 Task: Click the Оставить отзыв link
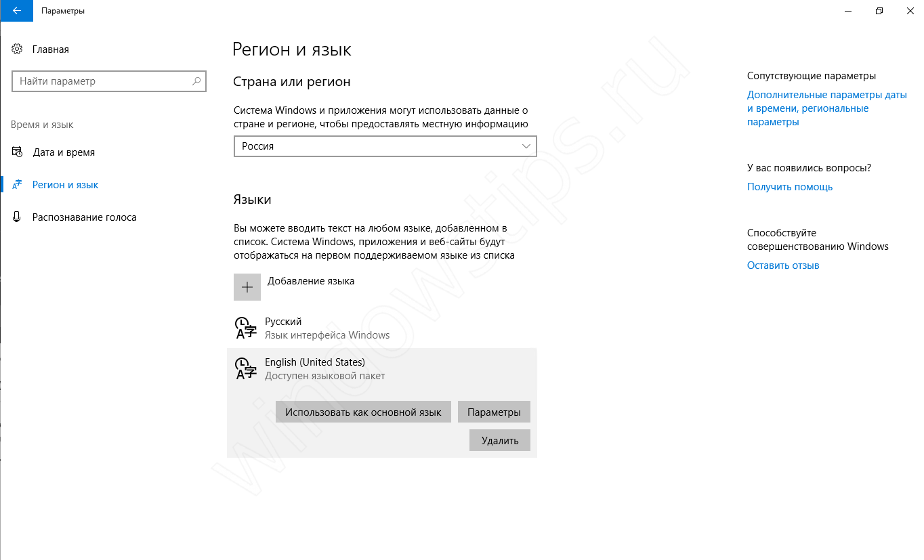point(783,265)
